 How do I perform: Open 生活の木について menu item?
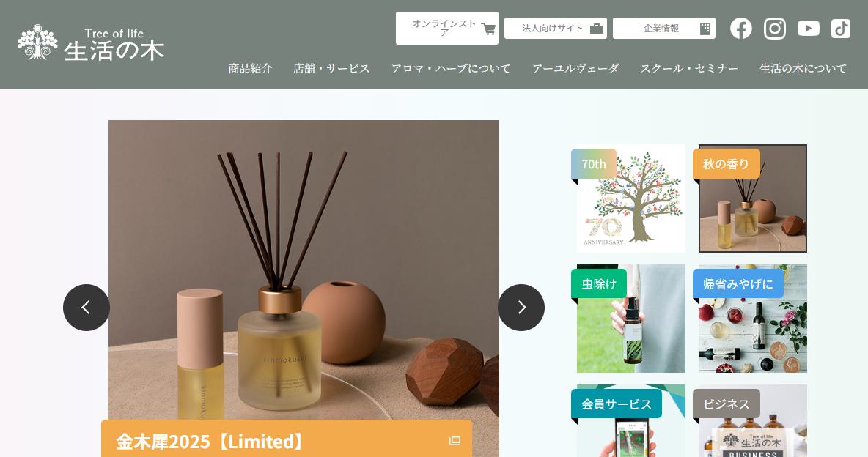point(803,69)
